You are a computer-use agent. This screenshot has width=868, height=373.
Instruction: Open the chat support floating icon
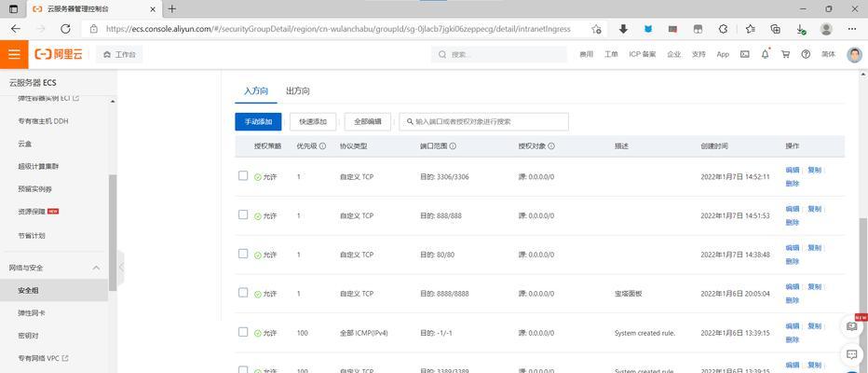click(x=852, y=354)
